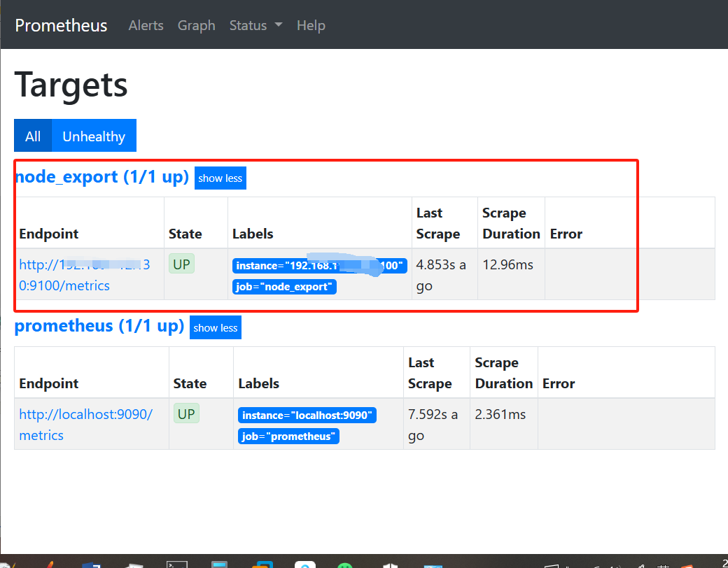Open node_export (1/1 up) heading link
The height and width of the screenshot is (568, 728).
[x=102, y=177]
